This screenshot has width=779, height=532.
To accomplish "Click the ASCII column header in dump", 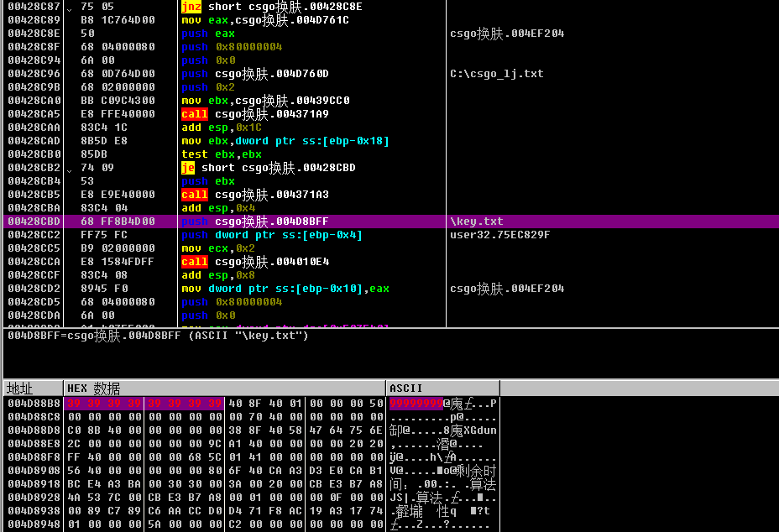I will pyautogui.click(x=443, y=388).
